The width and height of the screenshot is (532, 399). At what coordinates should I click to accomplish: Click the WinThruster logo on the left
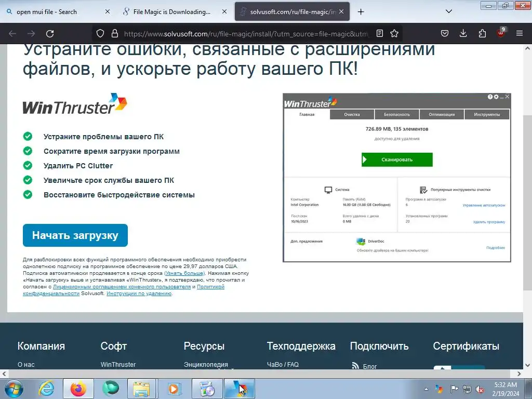[75, 104]
